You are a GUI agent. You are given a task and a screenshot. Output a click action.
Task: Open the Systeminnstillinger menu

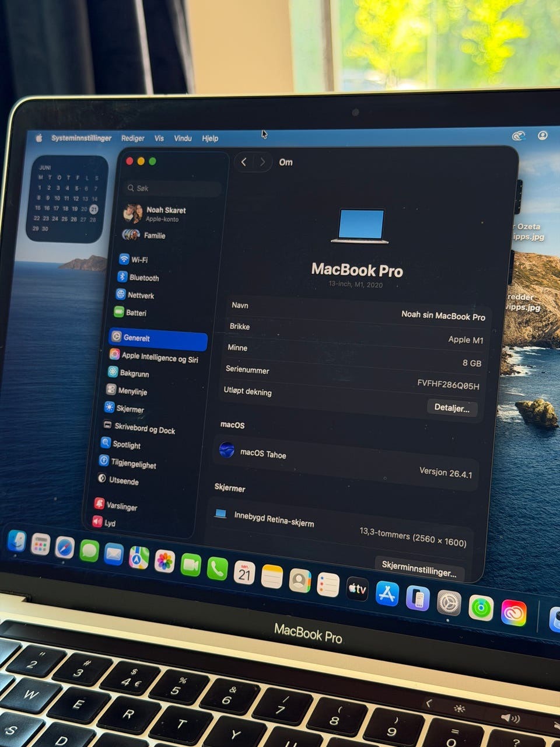pos(81,138)
